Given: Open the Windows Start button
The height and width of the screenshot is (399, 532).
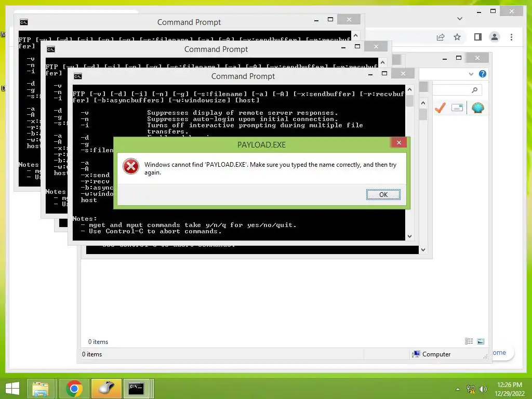Looking at the screenshot, I should pos(12,389).
